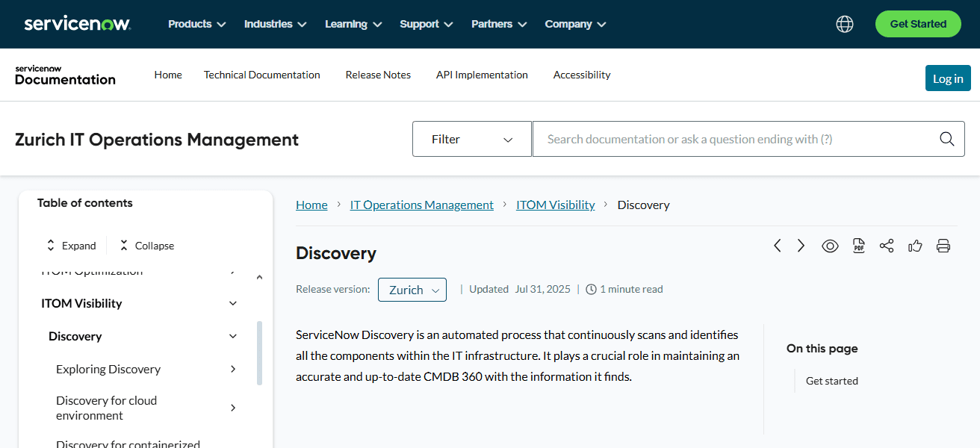Viewport: 980px width, 448px height.
Task: Select Discovery for cloud environment item
Action: click(107, 408)
